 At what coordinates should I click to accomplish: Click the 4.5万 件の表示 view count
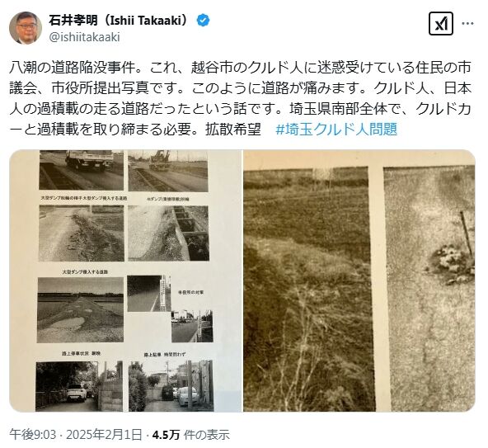[190, 434]
